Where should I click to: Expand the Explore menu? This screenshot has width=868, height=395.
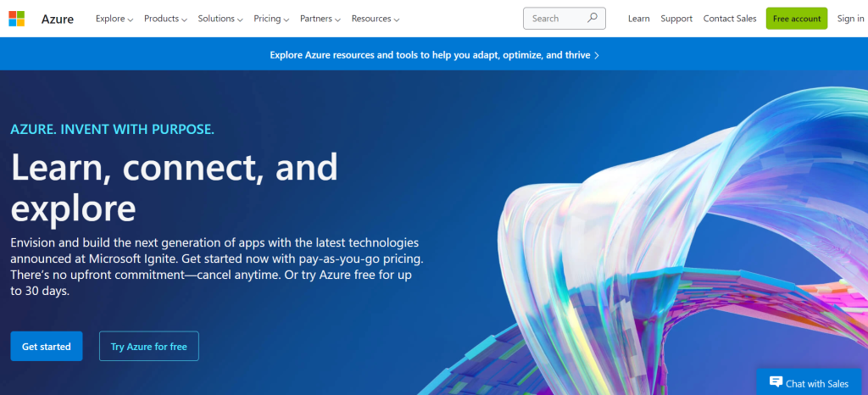pos(114,19)
